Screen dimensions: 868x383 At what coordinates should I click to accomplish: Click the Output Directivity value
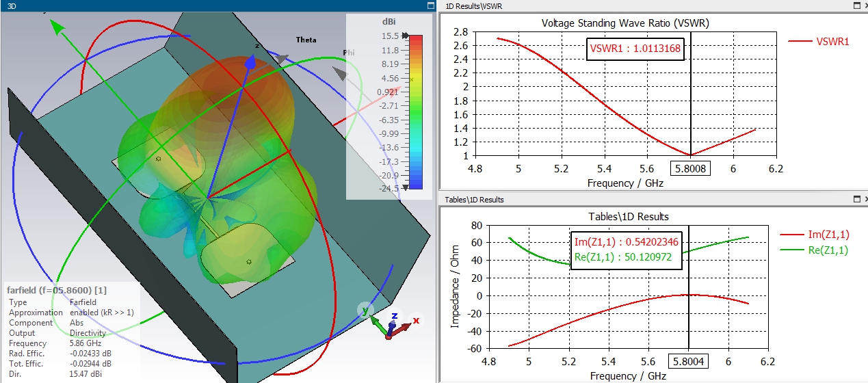[87, 333]
